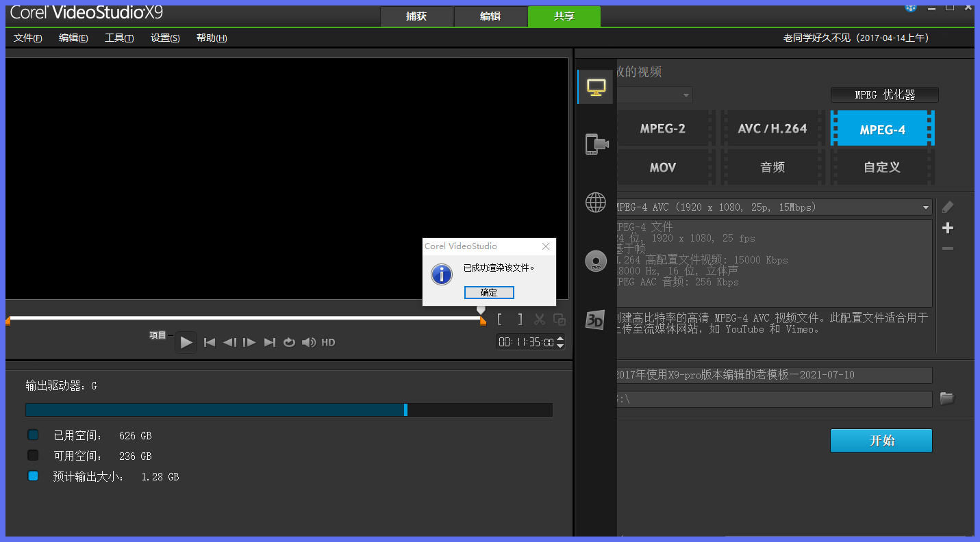Click the output drive space bar

point(289,410)
